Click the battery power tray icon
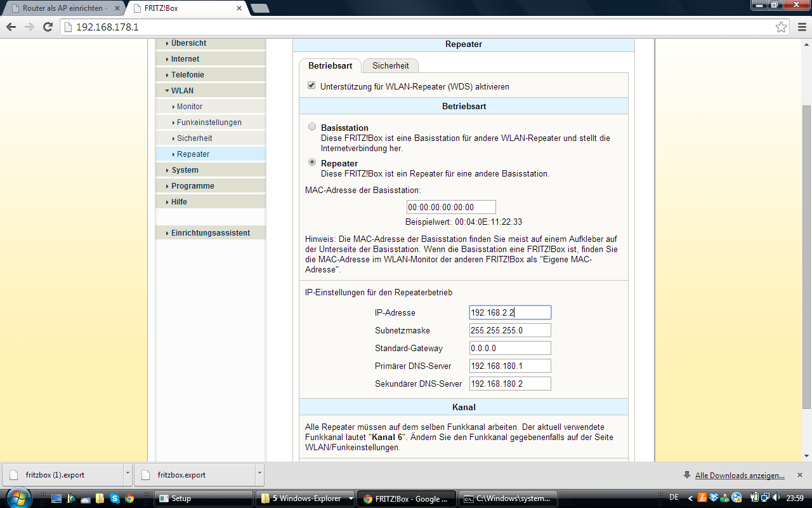 click(x=754, y=497)
